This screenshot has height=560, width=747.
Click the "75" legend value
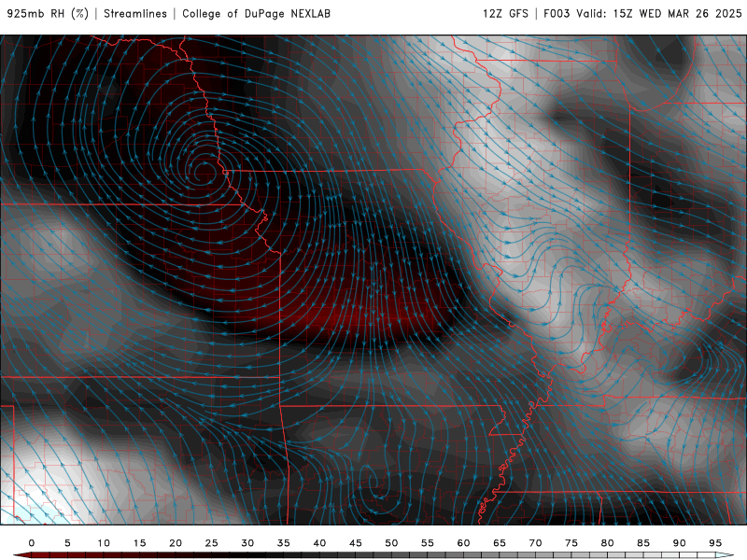click(x=571, y=543)
